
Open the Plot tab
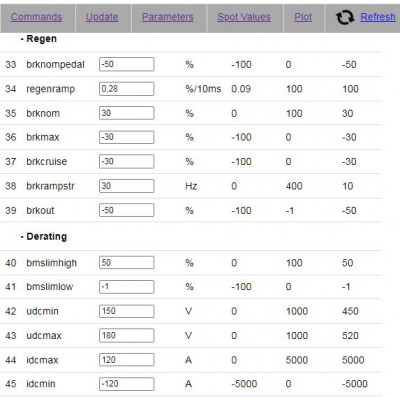[x=303, y=17]
